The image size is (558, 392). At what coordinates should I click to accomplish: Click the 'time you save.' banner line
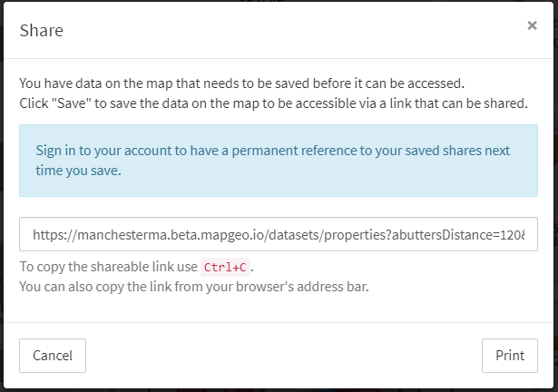78,171
